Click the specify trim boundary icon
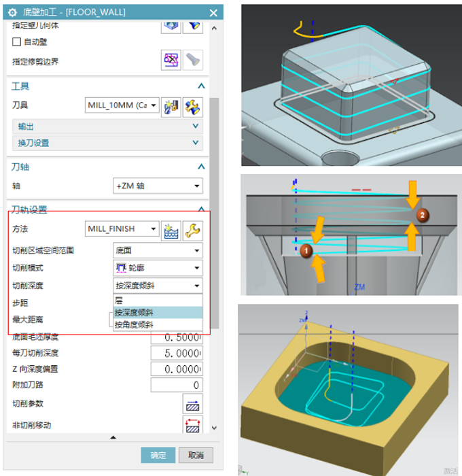Image resolution: width=462 pixels, height=476 pixels. [171, 61]
